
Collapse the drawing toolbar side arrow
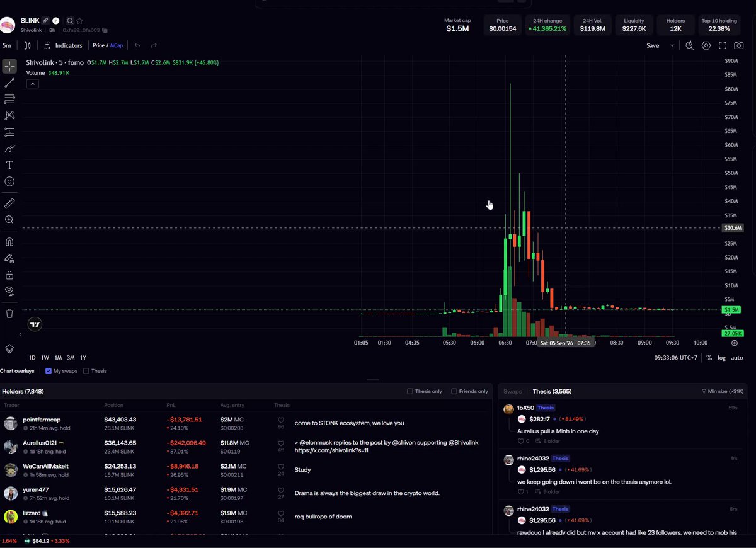tap(20, 335)
